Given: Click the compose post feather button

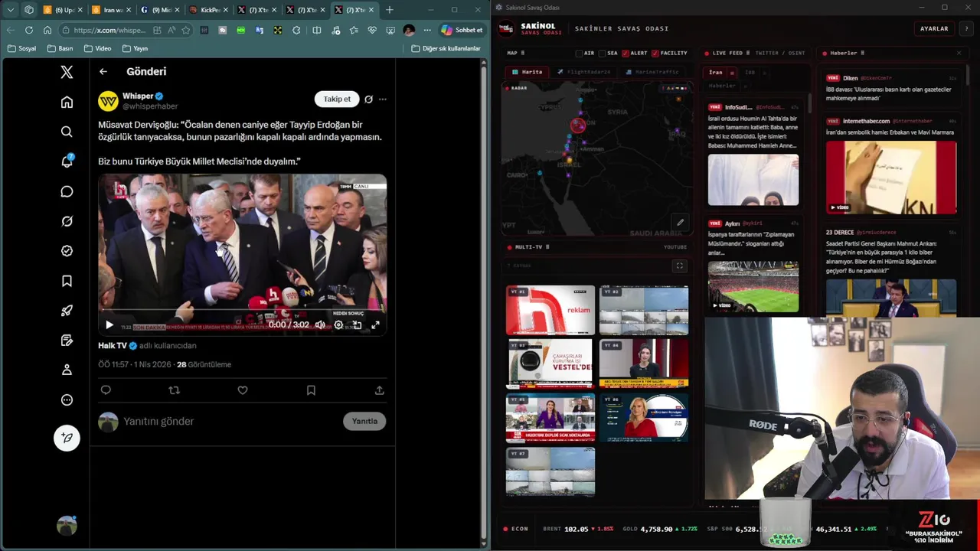Looking at the screenshot, I should (x=67, y=438).
